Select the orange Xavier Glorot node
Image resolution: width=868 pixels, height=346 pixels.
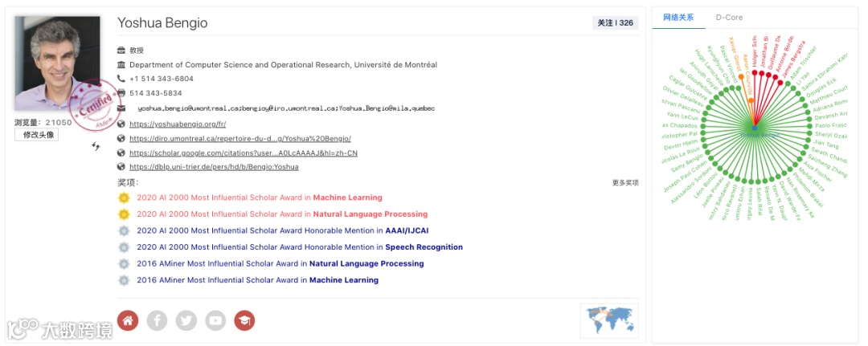pos(741,76)
